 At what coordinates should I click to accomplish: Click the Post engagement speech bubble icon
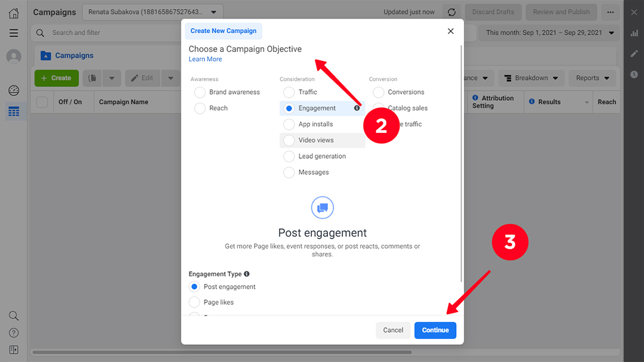pyautogui.click(x=323, y=208)
